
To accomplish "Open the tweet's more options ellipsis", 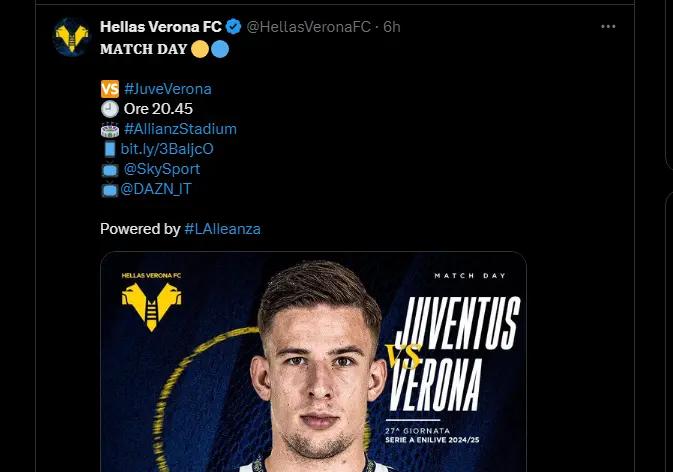I will pos(608,27).
